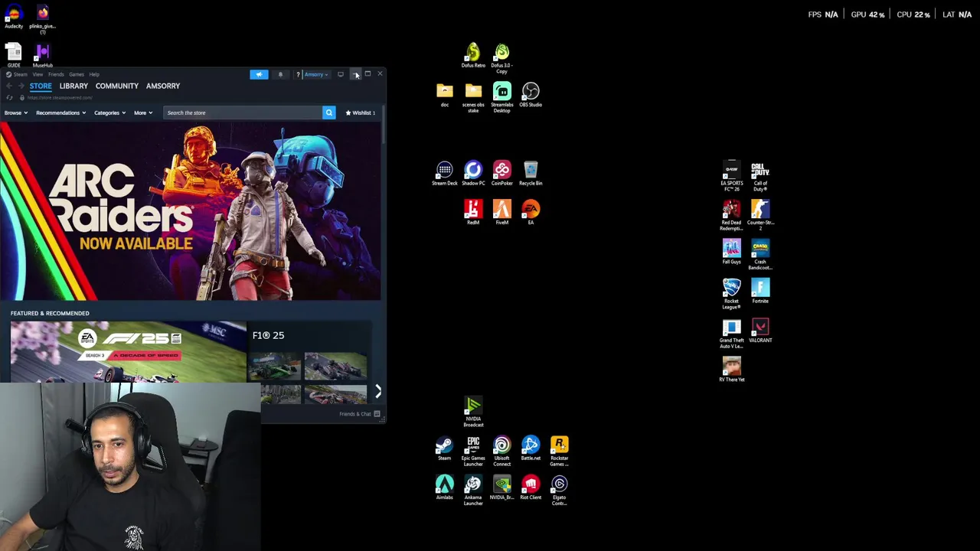This screenshot has width=980, height=551.
Task: Open Steam announcements megaphone button
Action: (259, 74)
